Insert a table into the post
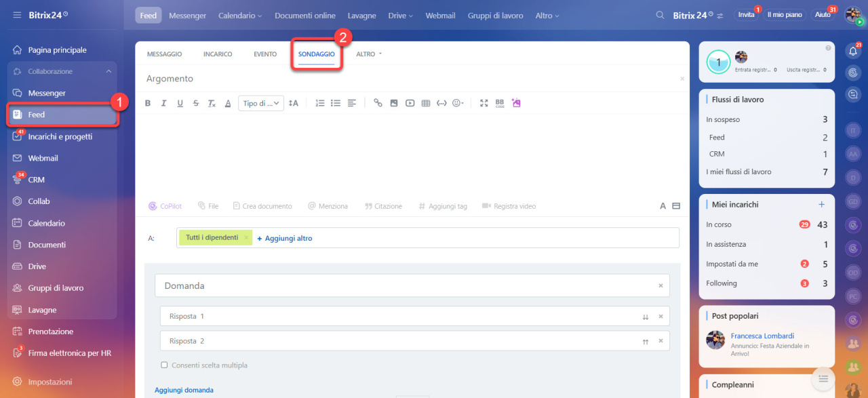This screenshot has width=868, height=398. tap(426, 103)
